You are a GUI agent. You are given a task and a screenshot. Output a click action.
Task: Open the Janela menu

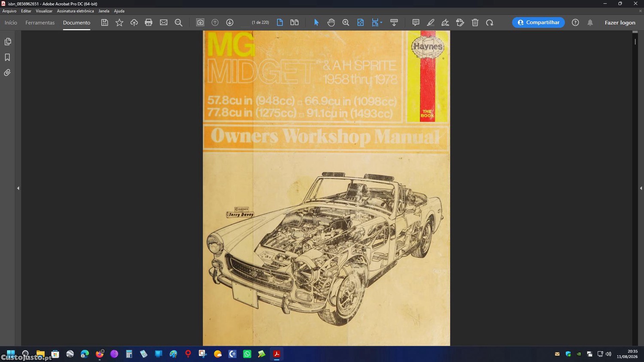pos(104,11)
